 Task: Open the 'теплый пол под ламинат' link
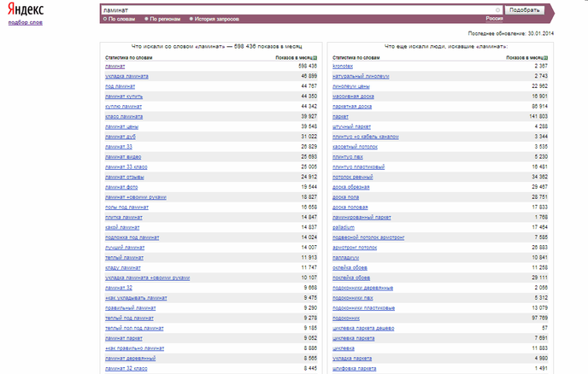134,328
